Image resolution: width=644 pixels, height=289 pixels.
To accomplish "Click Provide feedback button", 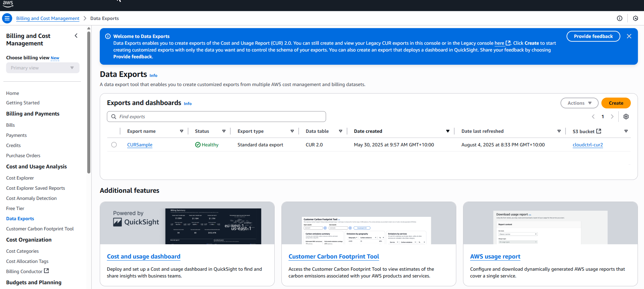I will (593, 36).
